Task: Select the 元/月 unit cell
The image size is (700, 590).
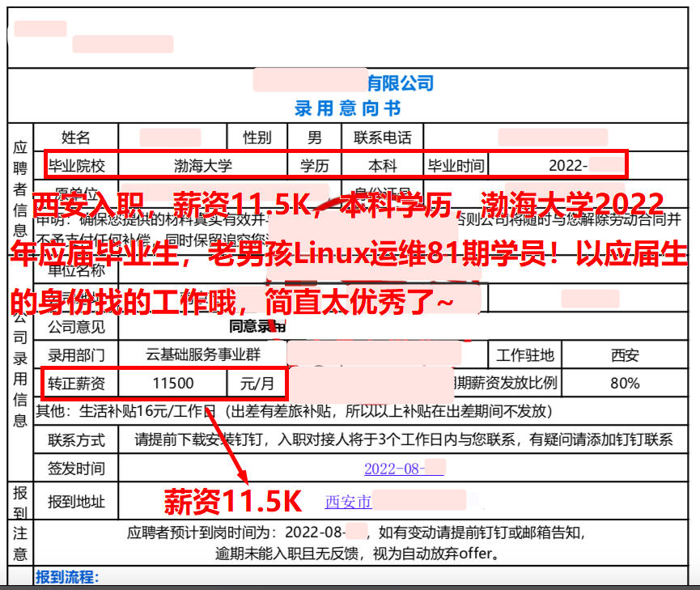Action: [257, 383]
